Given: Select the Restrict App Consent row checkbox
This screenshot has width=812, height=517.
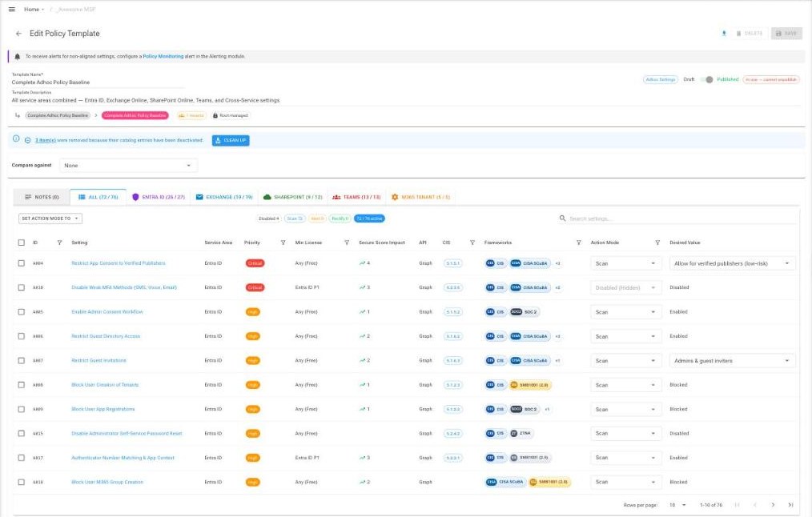Looking at the screenshot, I should click(22, 263).
